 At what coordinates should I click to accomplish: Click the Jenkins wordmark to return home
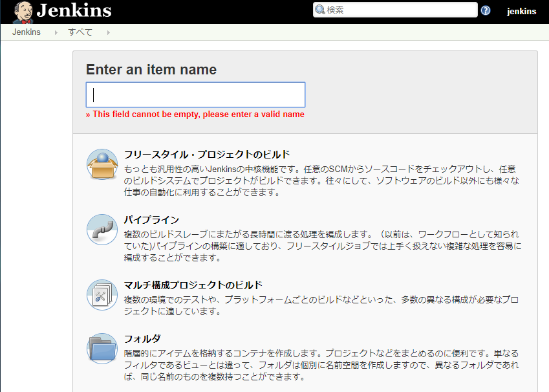click(x=73, y=10)
